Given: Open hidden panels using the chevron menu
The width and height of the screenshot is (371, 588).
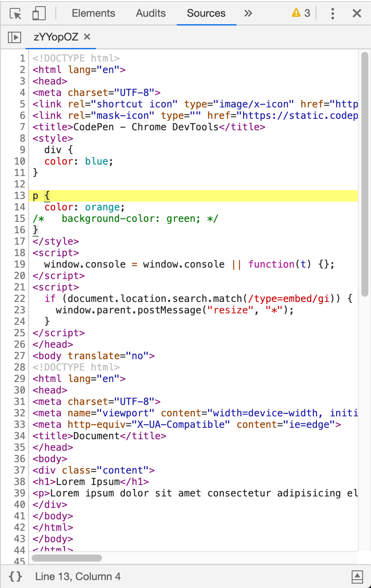Looking at the screenshot, I should coord(248,13).
